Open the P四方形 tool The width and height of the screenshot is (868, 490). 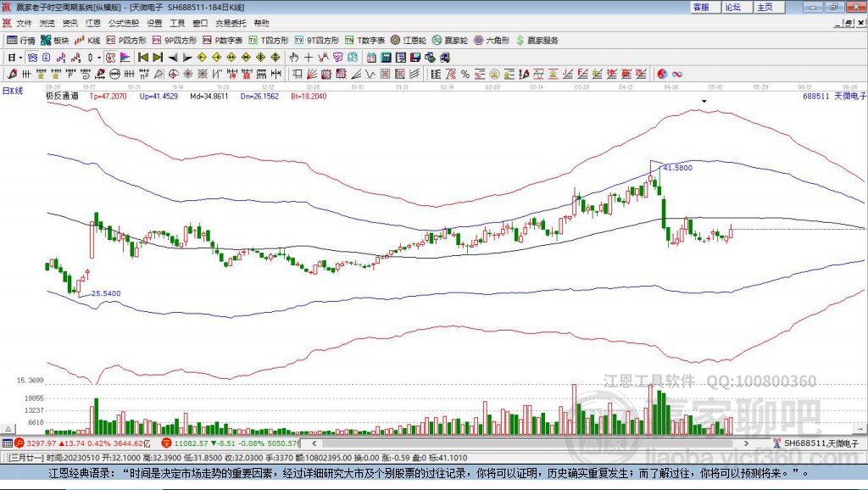[126, 41]
